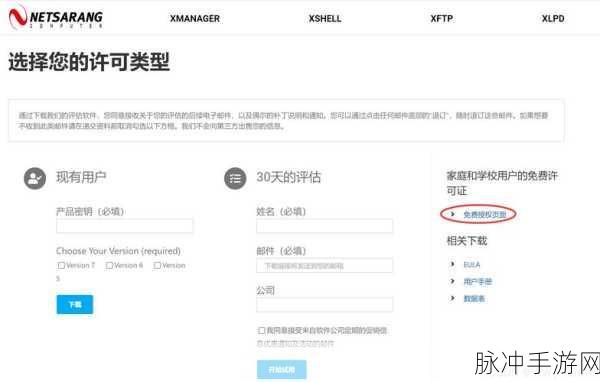Click the 30天的评估 list icon
The image size is (600, 382).
point(235,178)
